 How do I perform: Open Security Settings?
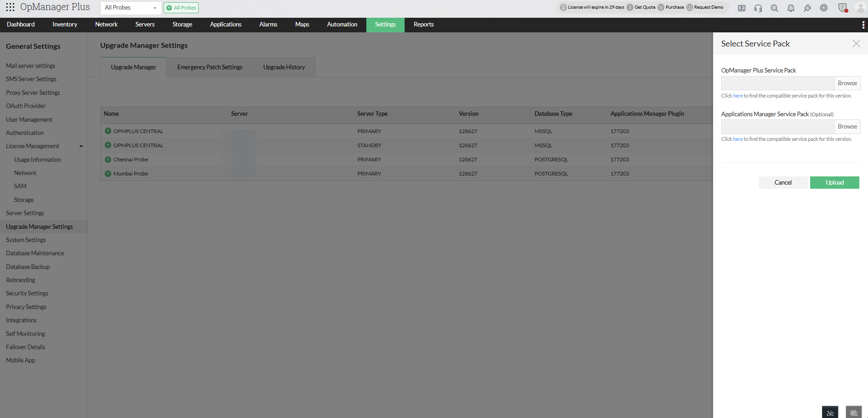pyautogui.click(x=27, y=293)
